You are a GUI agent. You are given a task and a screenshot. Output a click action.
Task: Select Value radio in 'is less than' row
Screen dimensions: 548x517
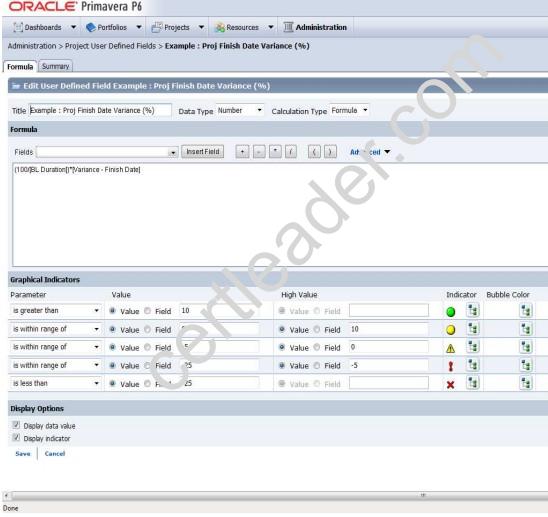click(x=113, y=383)
